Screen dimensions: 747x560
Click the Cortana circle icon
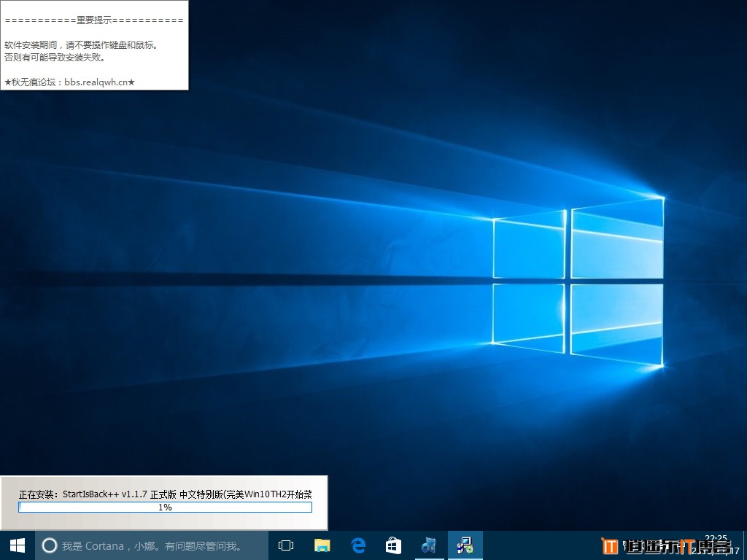click(x=50, y=545)
